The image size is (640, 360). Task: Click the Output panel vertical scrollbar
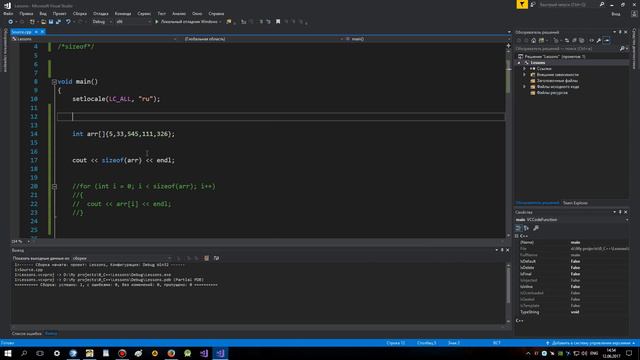(508, 293)
